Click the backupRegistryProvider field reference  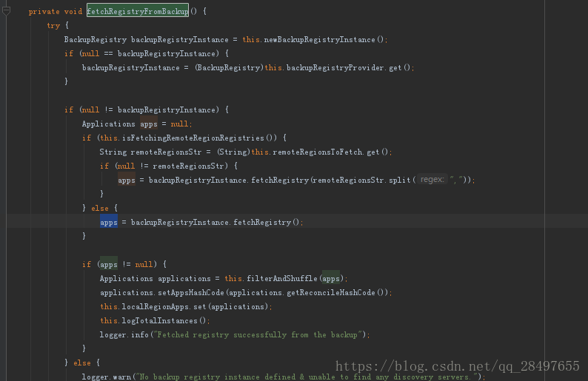click(335, 68)
